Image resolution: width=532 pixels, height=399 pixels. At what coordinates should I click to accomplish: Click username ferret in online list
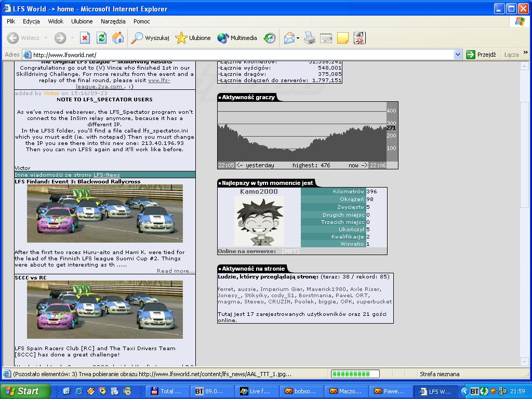click(x=225, y=289)
